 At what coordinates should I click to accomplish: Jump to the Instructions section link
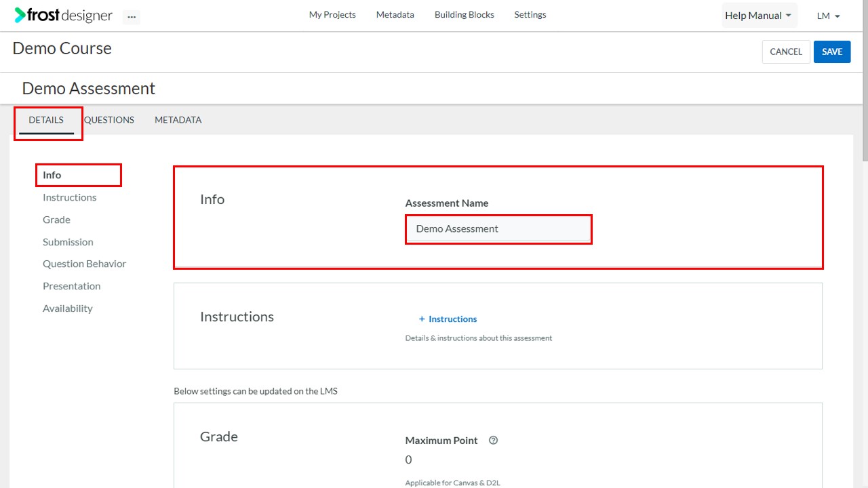coord(69,197)
